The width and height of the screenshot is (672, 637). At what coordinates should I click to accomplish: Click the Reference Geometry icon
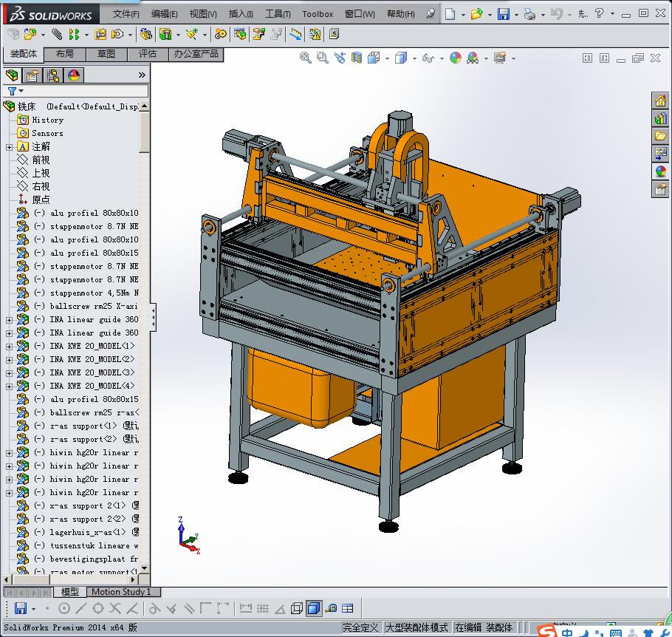(191, 34)
